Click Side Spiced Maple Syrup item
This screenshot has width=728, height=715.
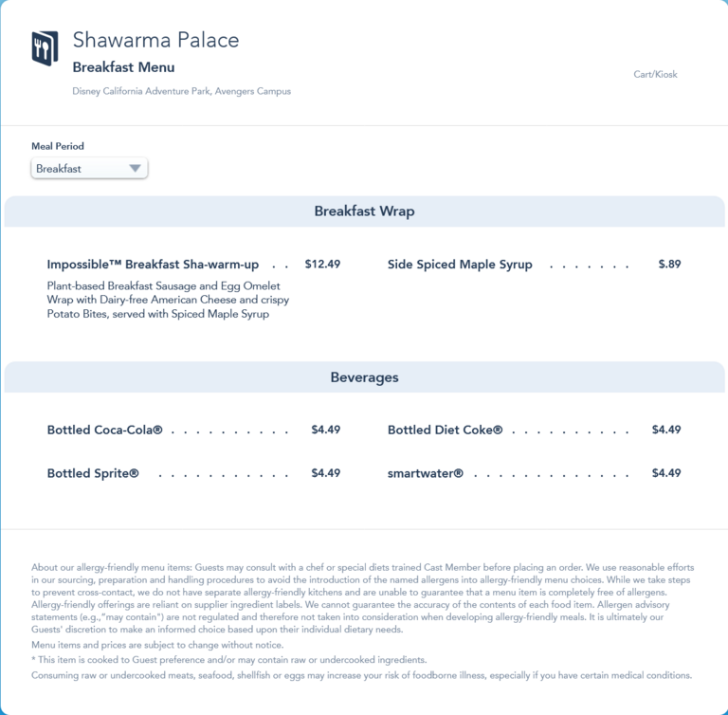pyautogui.click(x=460, y=265)
